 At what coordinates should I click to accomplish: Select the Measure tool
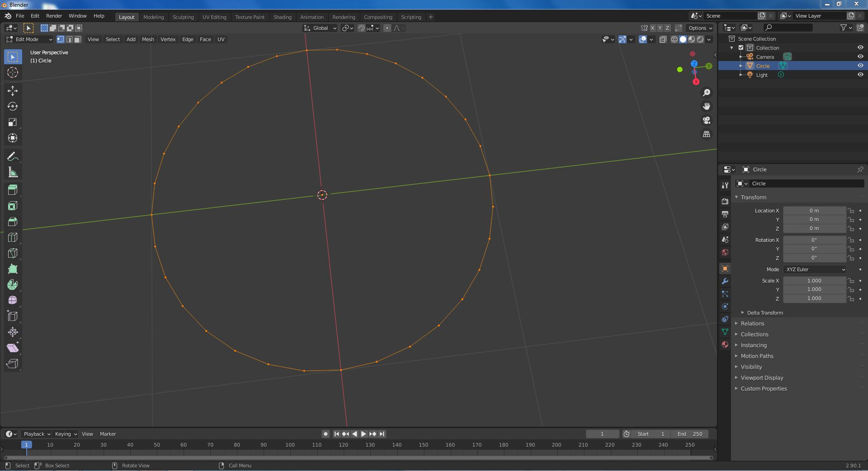[13, 173]
